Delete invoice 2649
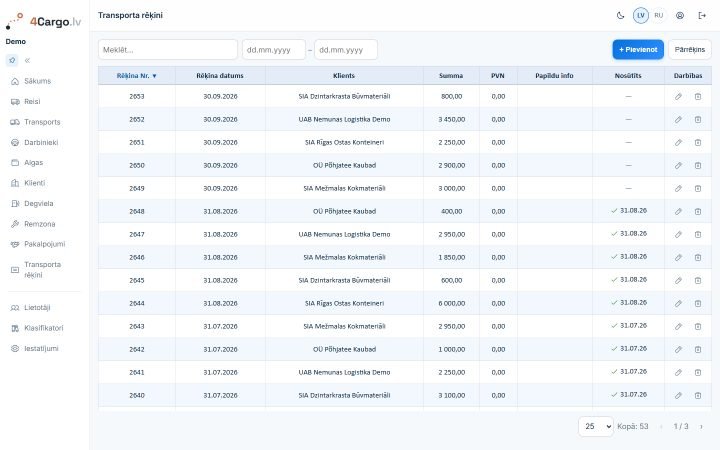The height and width of the screenshot is (450, 720). (x=698, y=188)
